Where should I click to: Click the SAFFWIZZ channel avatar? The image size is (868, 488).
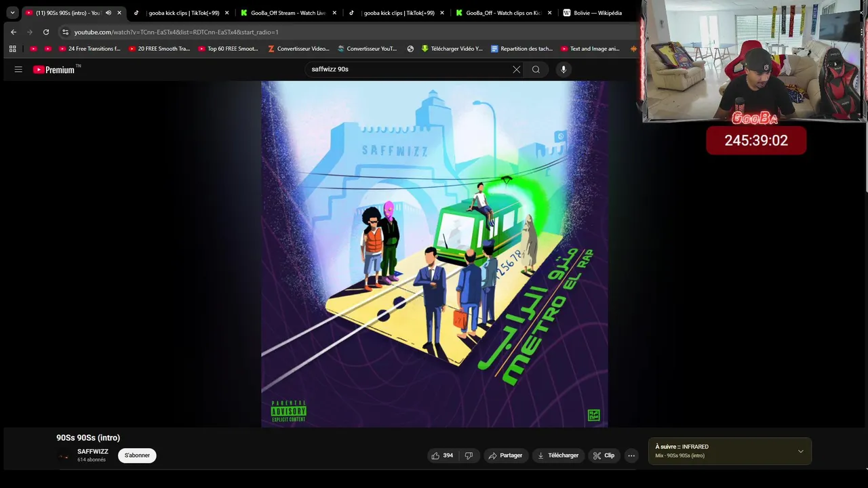[64, 455]
